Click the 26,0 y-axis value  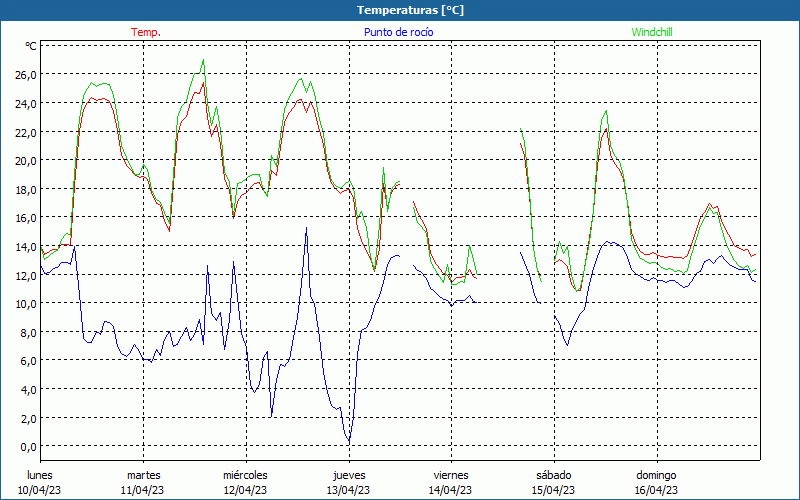[x=26, y=74]
